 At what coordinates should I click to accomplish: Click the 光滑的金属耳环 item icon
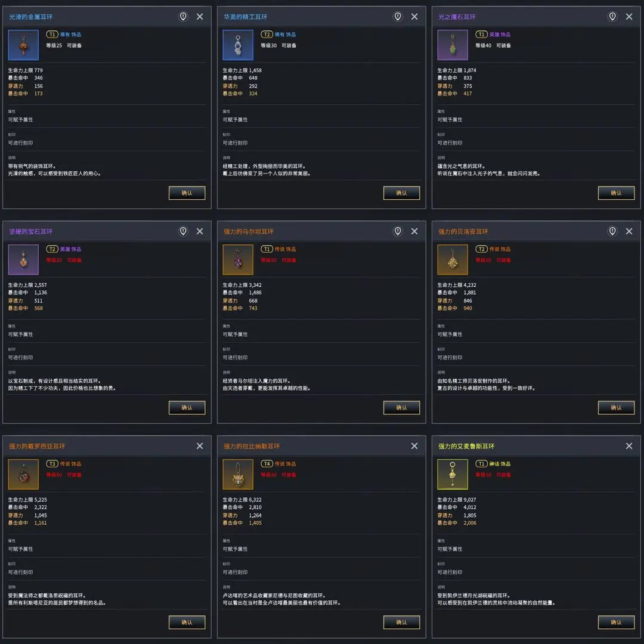[23, 45]
